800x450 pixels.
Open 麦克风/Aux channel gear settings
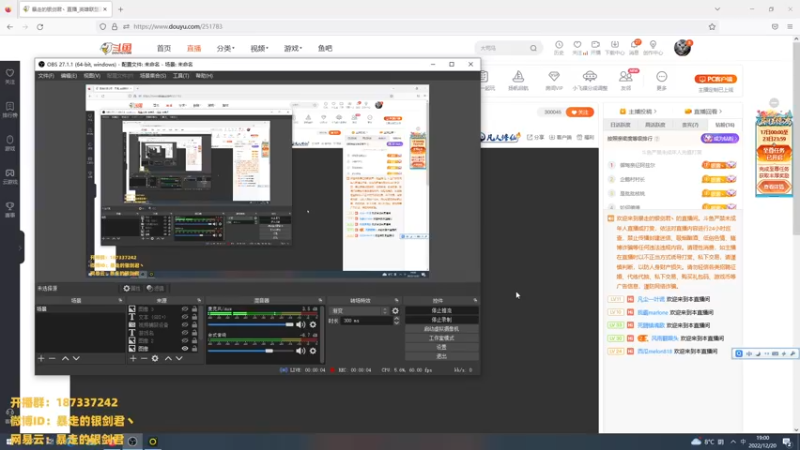click(313, 324)
